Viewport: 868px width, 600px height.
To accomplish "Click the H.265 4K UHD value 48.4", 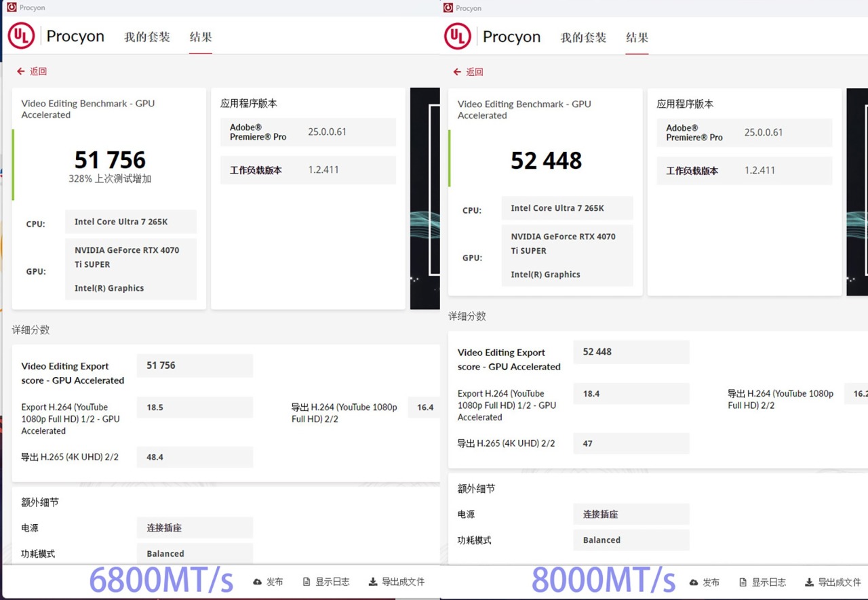I will [195, 457].
